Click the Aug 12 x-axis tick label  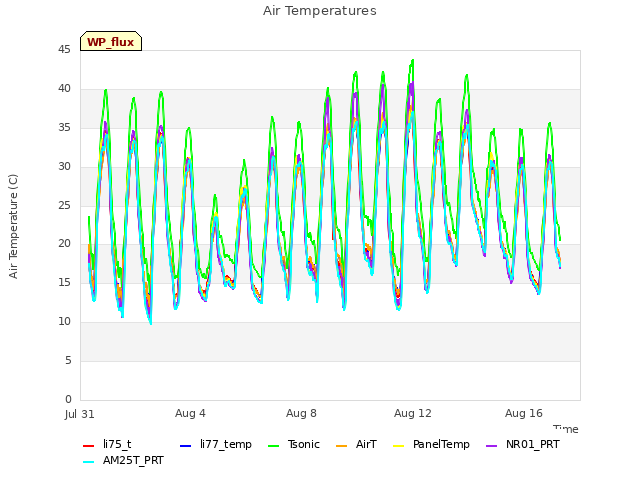413,413
